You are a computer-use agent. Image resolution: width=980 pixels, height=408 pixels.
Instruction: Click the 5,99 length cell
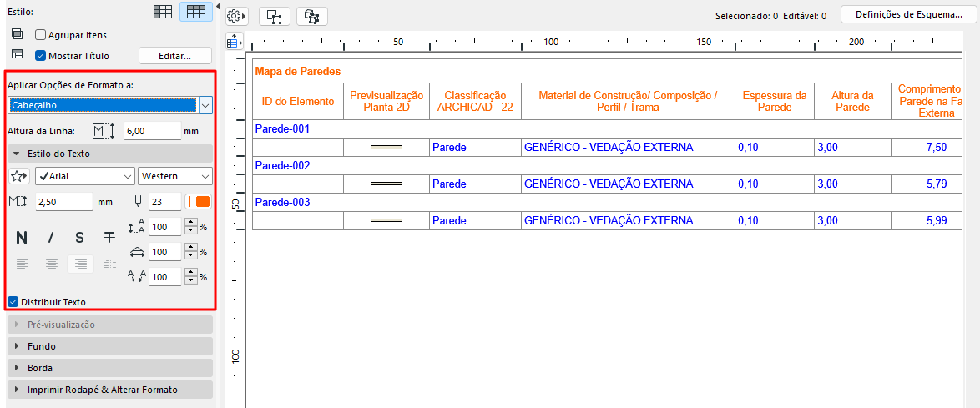click(926, 221)
